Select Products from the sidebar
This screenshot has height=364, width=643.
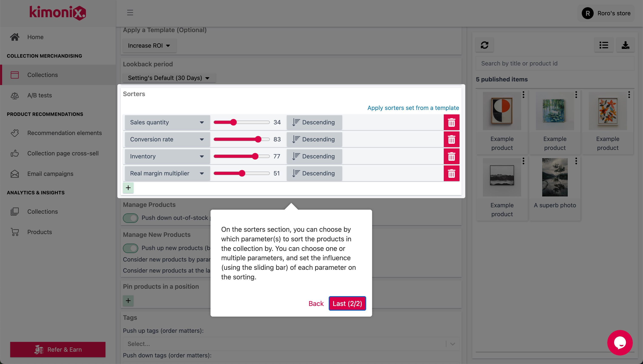40,232
